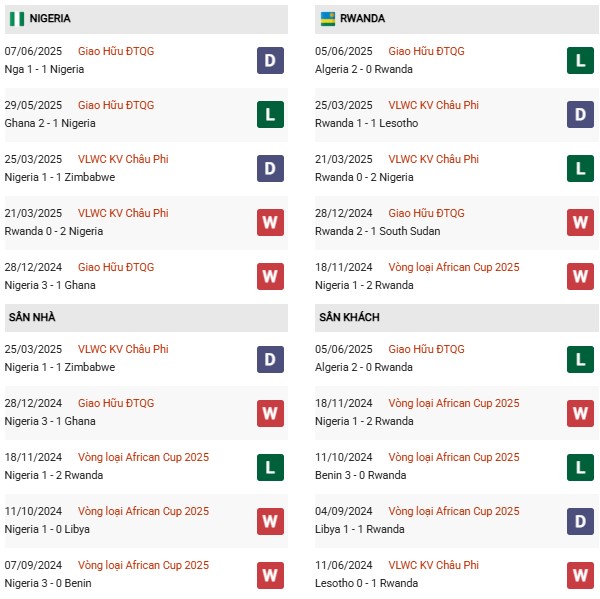This screenshot has height=599, width=600.
Task: Click the W badge for Nigeria 3 - 1 Ghana under Nigeria
Action: tap(270, 277)
